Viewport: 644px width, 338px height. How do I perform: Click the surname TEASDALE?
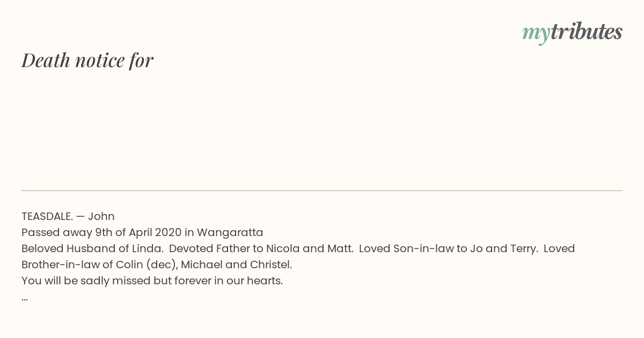47,217
